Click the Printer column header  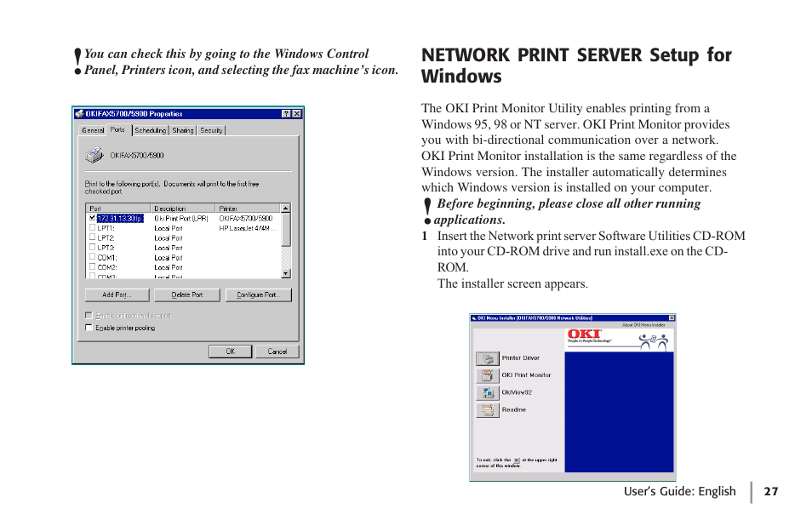[x=248, y=209]
